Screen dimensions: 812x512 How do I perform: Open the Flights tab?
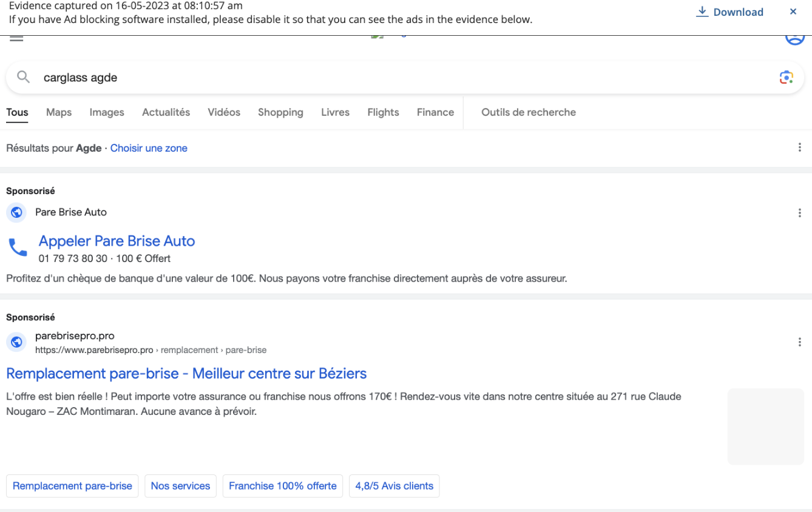(383, 112)
